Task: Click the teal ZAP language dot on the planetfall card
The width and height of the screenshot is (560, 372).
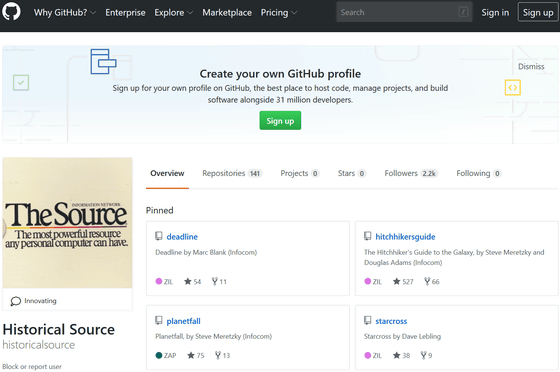Action: pos(159,355)
